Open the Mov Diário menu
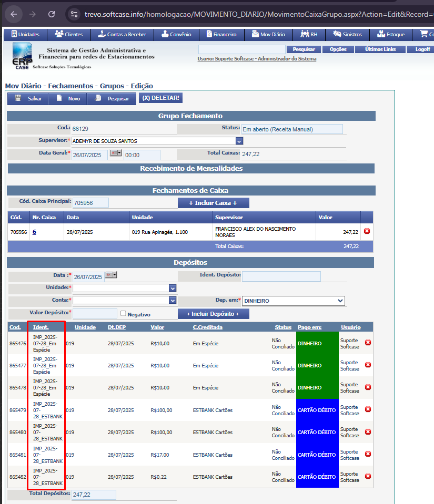This screenshot has width=434, height=504. coord(269,34)
